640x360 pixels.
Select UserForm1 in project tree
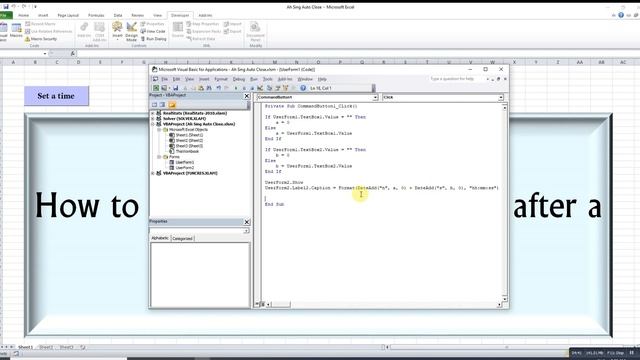(x=184, y=162)
